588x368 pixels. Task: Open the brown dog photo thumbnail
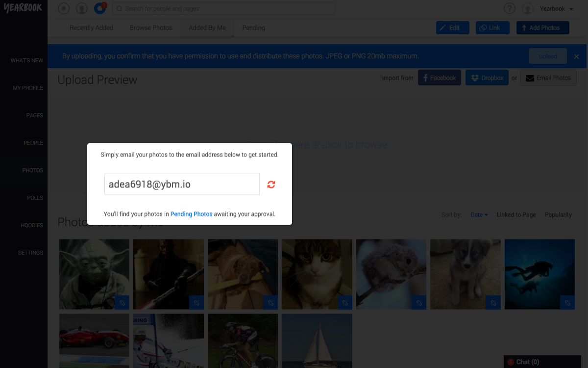pyautogui.click(x=243, y=274)
